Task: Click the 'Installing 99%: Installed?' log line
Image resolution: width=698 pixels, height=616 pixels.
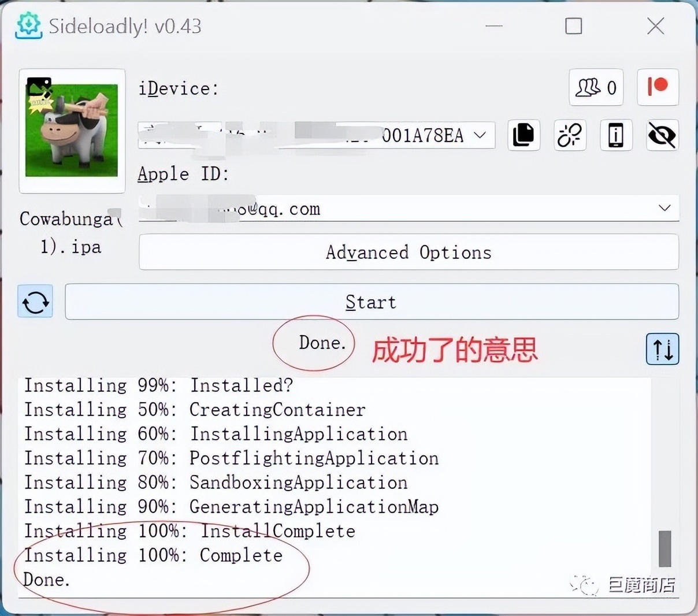Action: coord(158,385)
